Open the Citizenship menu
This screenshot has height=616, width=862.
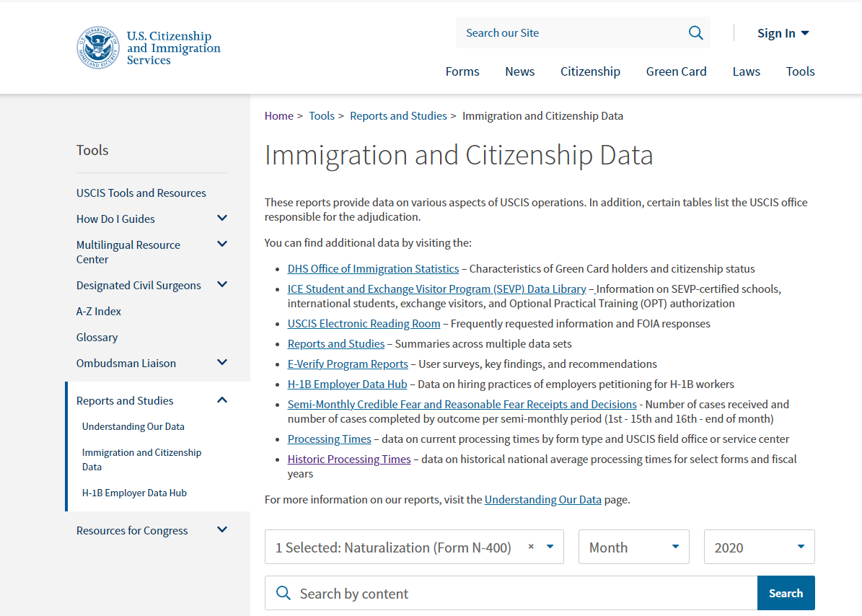(x=590, y=71)
